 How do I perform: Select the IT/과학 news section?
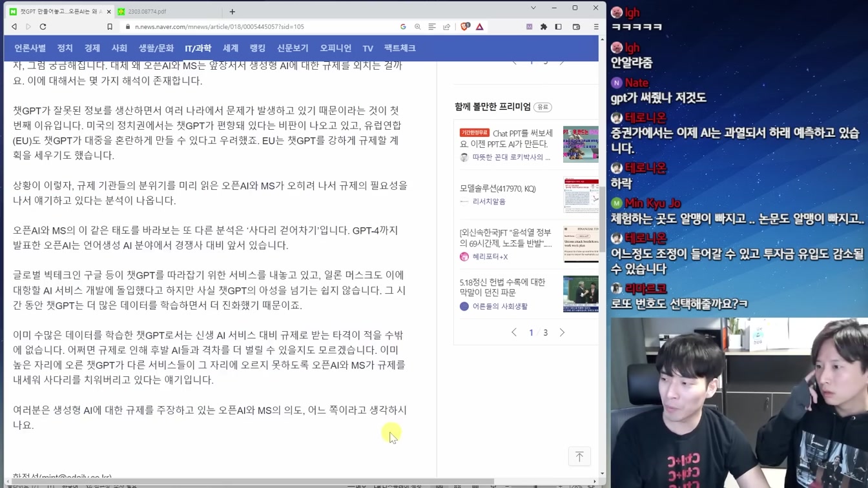(x=198, y=48)
